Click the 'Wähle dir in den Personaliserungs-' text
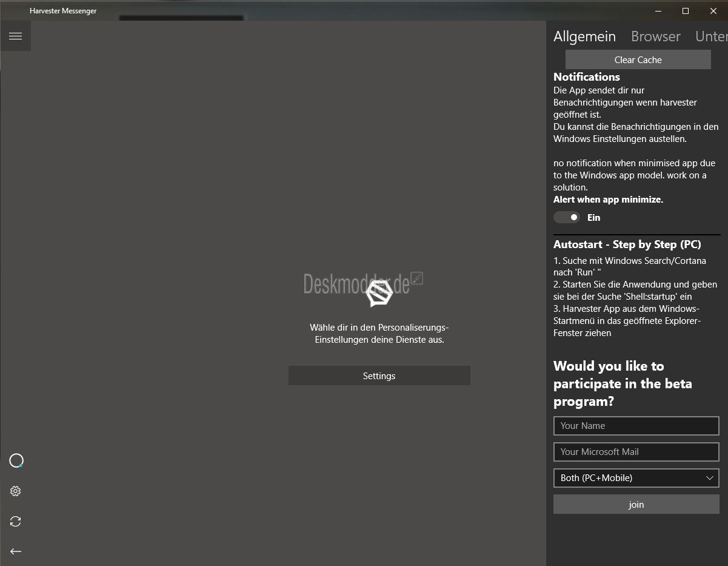 (x=379, y=328)
